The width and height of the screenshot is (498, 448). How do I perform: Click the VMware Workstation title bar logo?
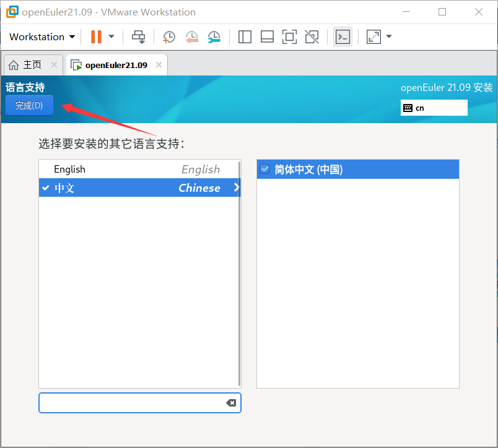[12, 12]
